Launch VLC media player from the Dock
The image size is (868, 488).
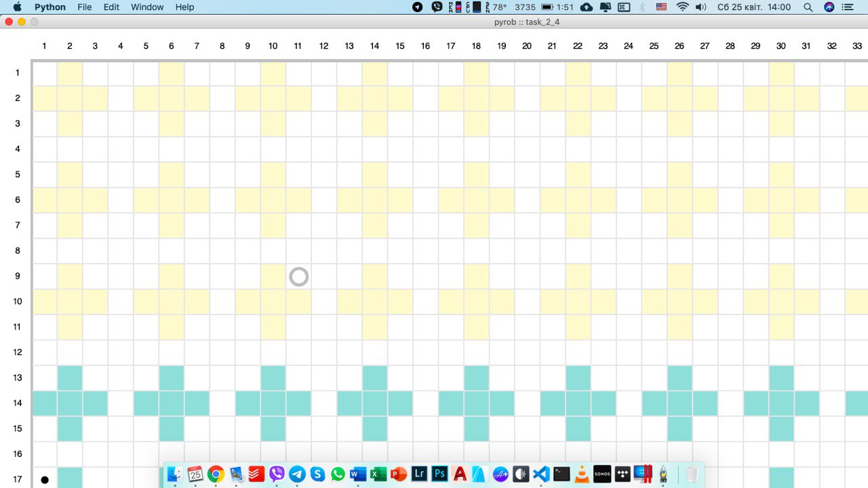(582, 474)
